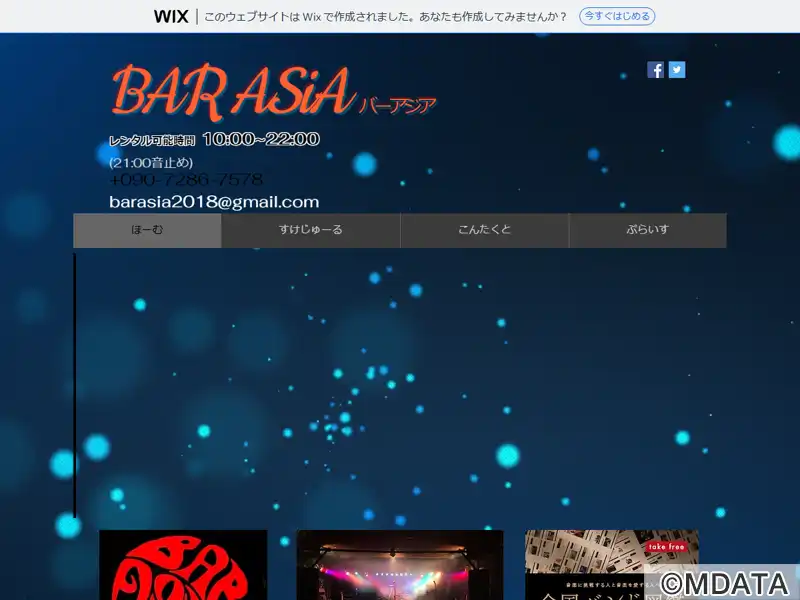Click the レンタル可能時間 10:00~22:00 text
Screen dimensions: 800x600
click(214, 139)
